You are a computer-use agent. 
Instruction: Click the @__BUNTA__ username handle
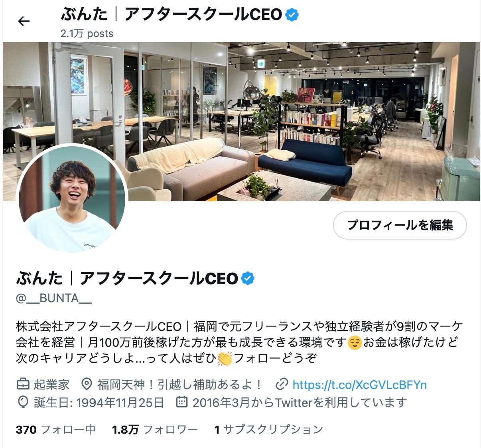54,298
